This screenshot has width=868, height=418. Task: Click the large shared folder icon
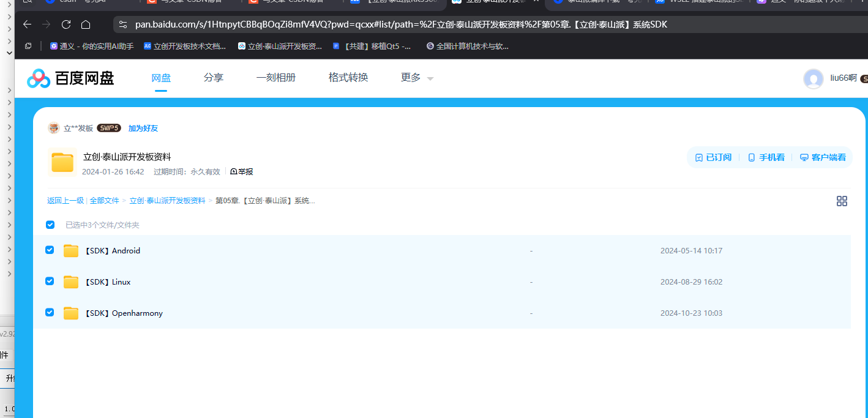point(62,163)
